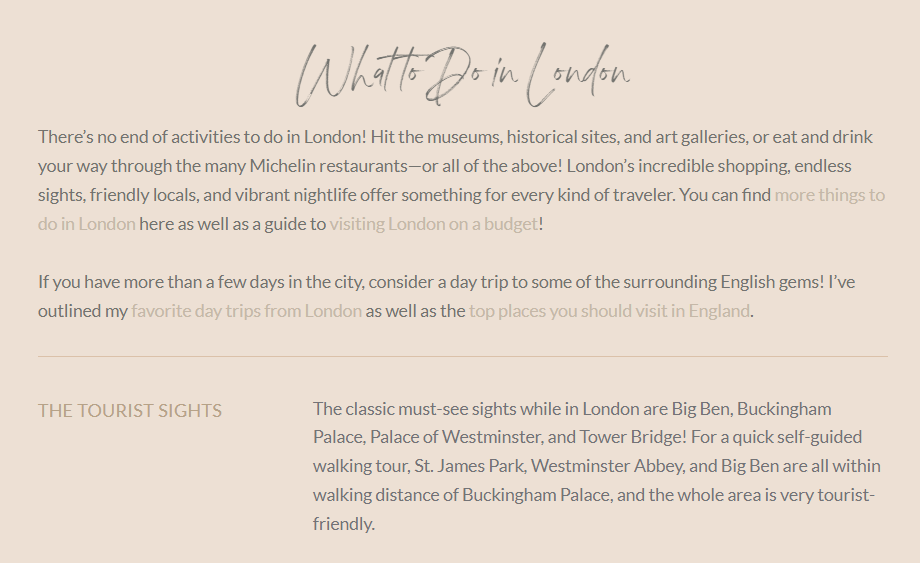This screenshot has height=563, width=920.
Task: Open 'top places you should visit in England' link
Action: [609, 311]
